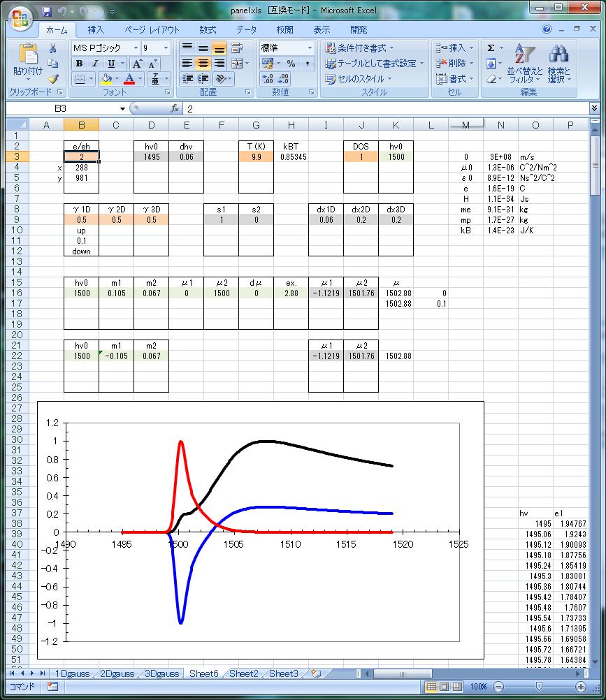Select the Sheet6 worksheet tab
Viewport: 606px width, 700px height.
click(x=203, y=673)
